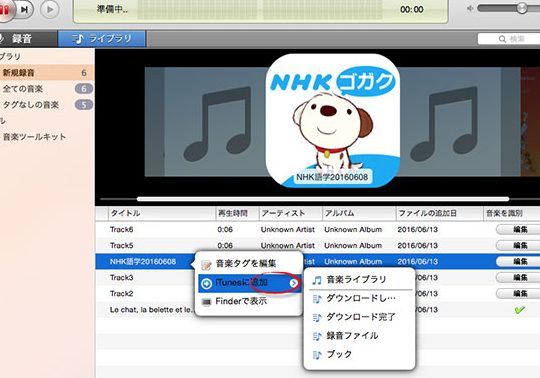Select the Track6 row title
Image resolution: width=540 pixels, height=378 pixels.
pyautogui.click(x=122, y=229)
